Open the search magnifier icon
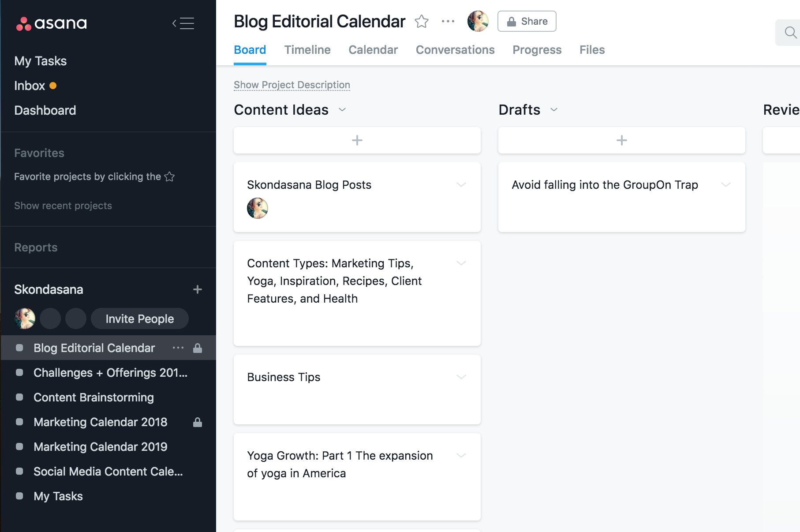The image size is (800, 532). [790, 32]
